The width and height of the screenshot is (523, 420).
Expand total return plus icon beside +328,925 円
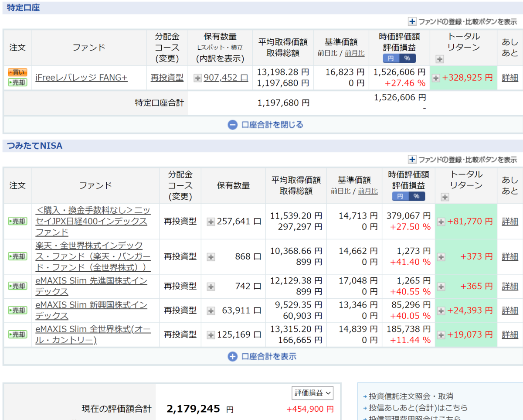(x=436, y=78)
